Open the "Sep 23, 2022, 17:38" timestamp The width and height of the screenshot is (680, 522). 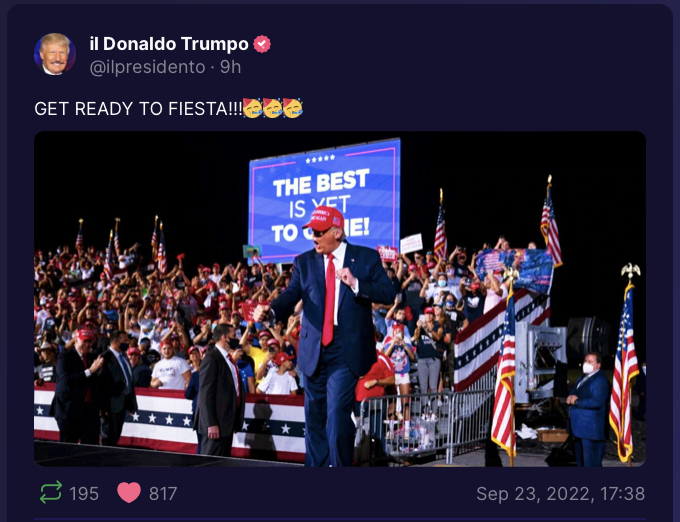point(561,494)
